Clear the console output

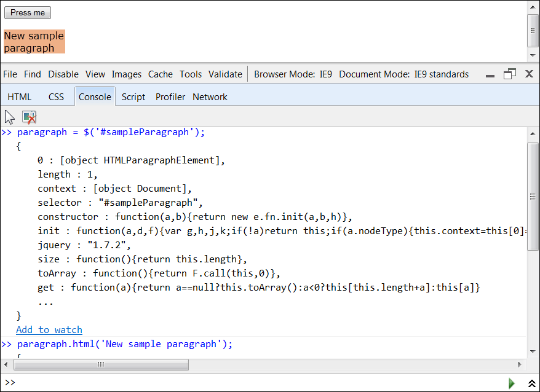tap(29, 117)
